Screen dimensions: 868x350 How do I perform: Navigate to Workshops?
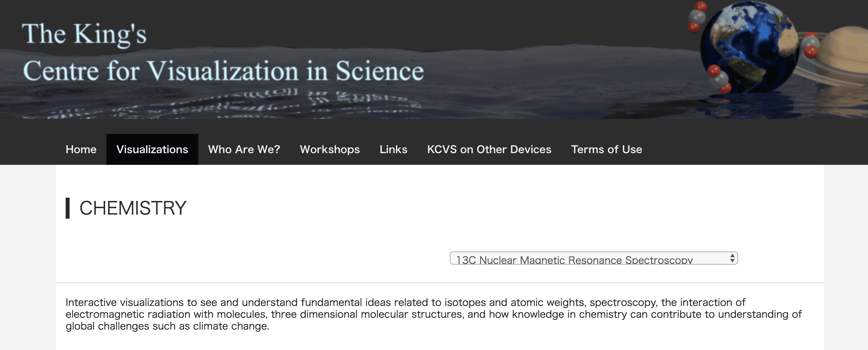330,149
